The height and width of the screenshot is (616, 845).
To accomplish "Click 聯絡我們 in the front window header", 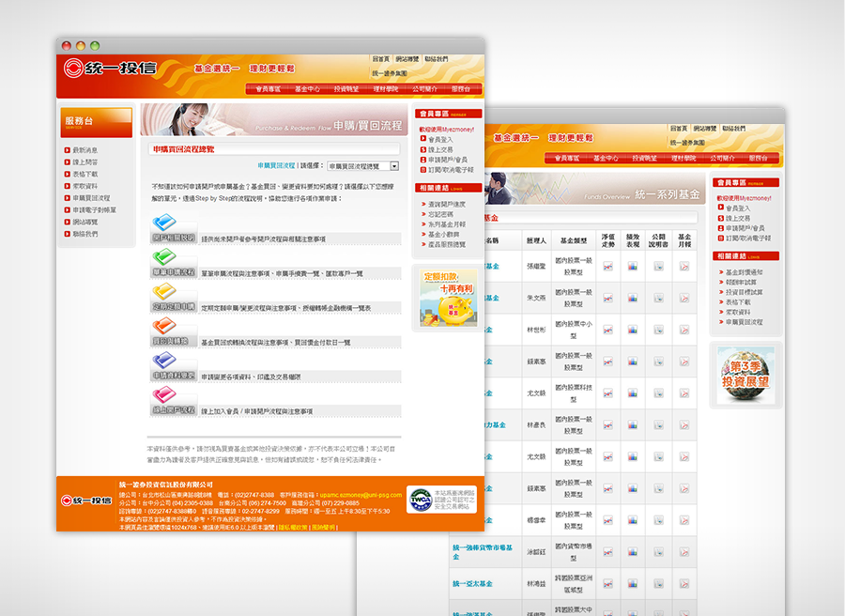I will coord(436,59).
